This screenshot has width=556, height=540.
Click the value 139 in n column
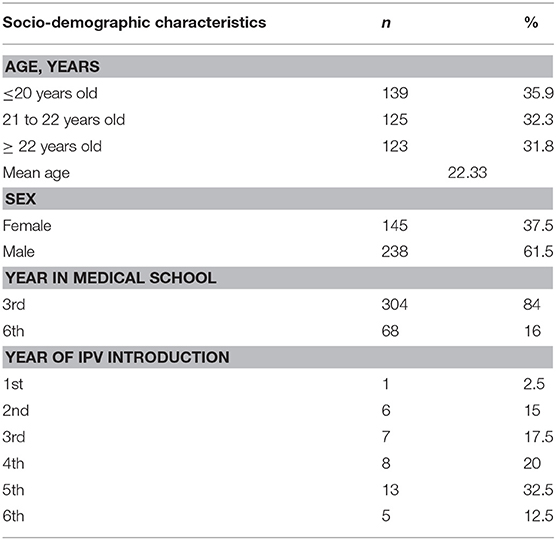[395, 93]
